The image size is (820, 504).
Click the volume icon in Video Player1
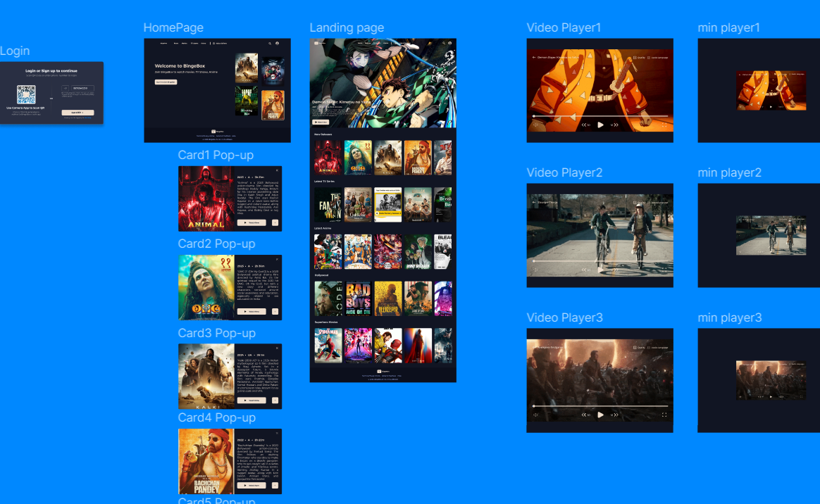535,125
